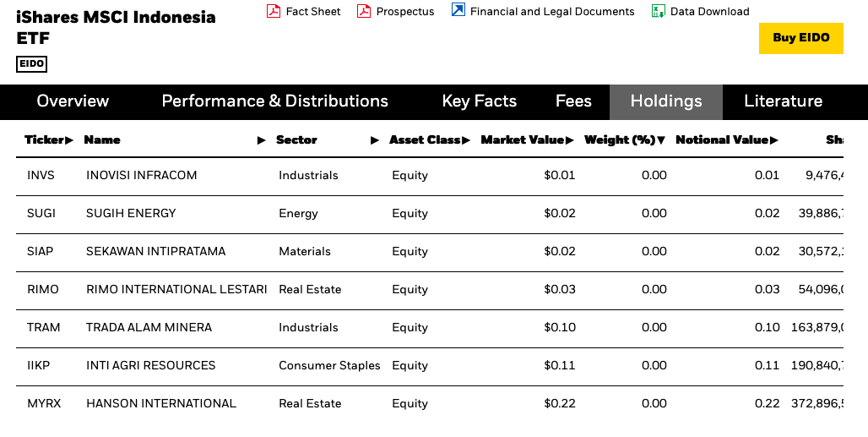Viewport: 868px width, 437px height.
Task: Sort by Ticker column arrow
Action: (69, 140)
